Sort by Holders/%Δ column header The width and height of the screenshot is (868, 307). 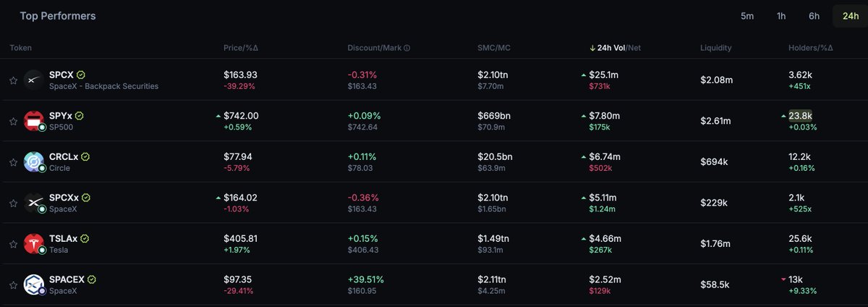click(x=810, y=48)
